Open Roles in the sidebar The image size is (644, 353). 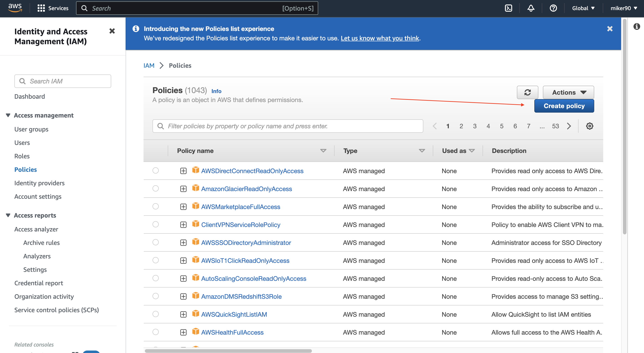[22, 156]
